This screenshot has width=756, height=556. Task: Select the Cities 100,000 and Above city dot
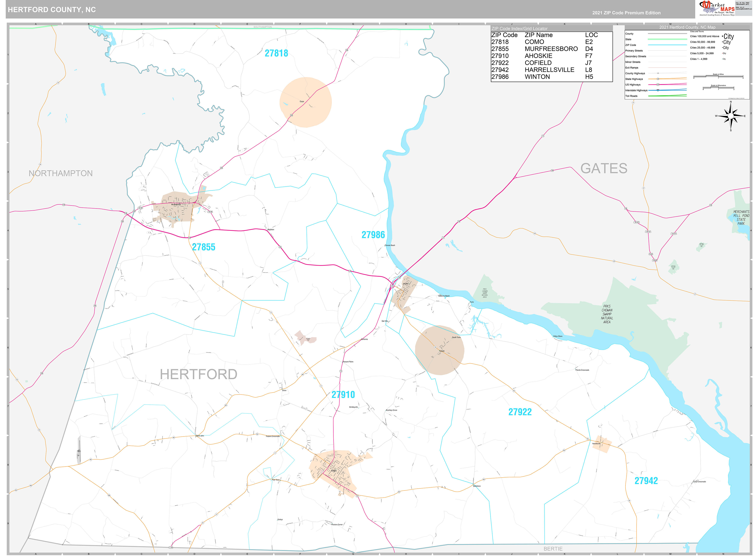722,36
